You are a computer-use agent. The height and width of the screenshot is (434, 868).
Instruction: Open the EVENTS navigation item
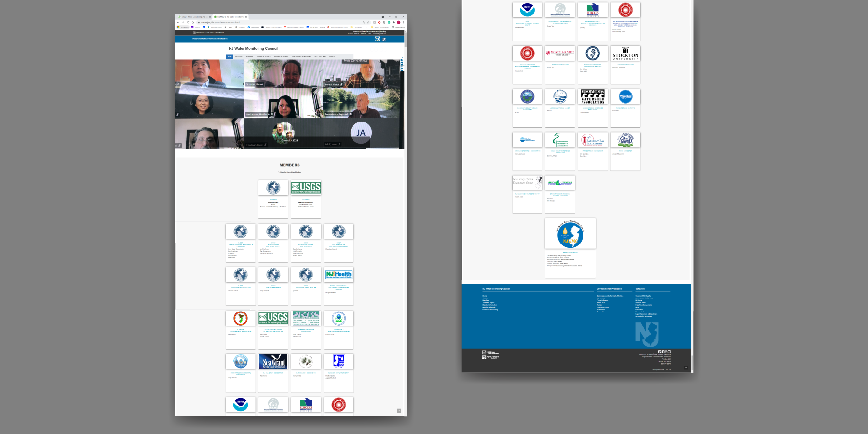[332, 57]
